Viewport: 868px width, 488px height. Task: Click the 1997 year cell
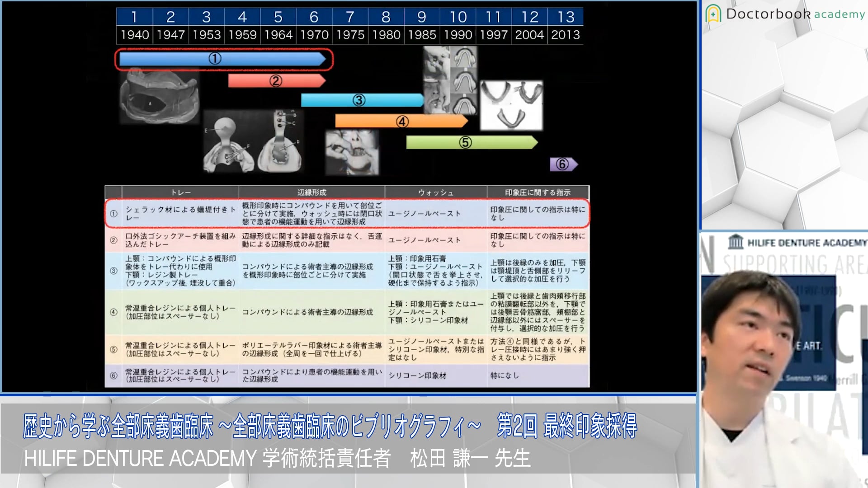pyautogui.click(x=494, y=35)
